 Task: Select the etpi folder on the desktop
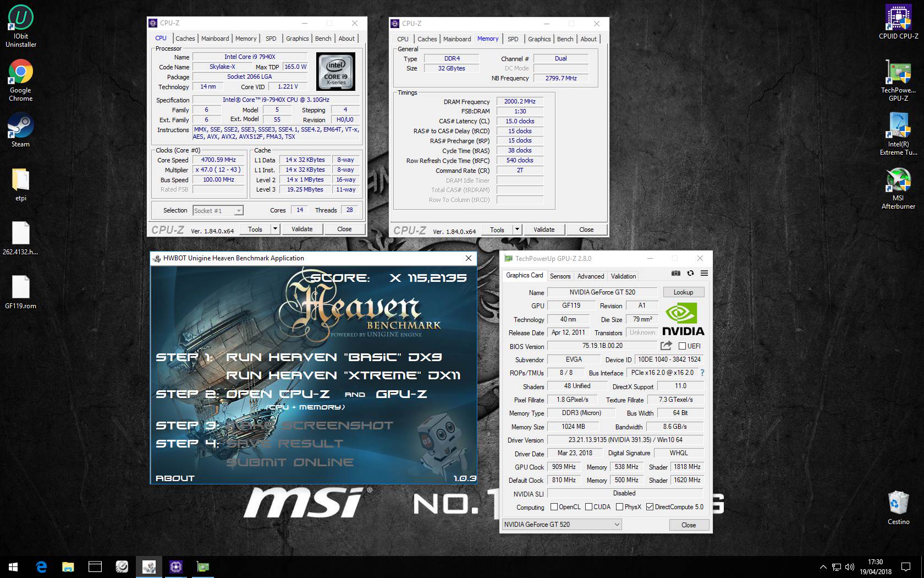click(x=21, y=184)
